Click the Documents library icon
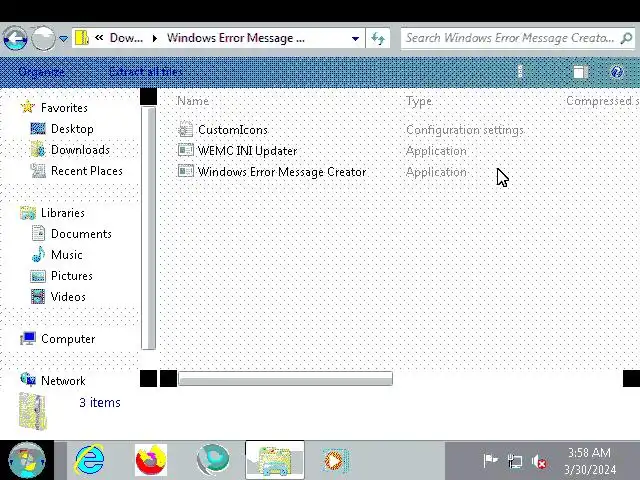The height and width of the screenshot is (480, 640). coord(38,233)
